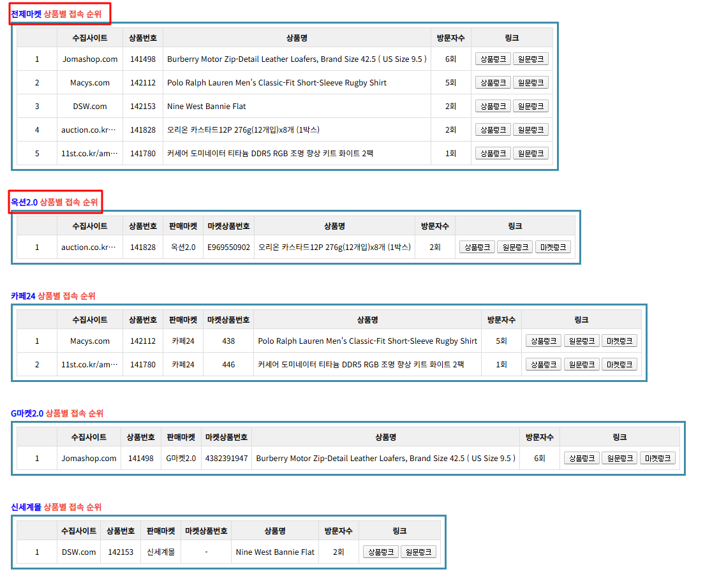Image resolution: width=719 pixels, height=588 pixels.
Task: Open 마켓링크 for Macys.com in 카페24 table
Action: point(619,341)
